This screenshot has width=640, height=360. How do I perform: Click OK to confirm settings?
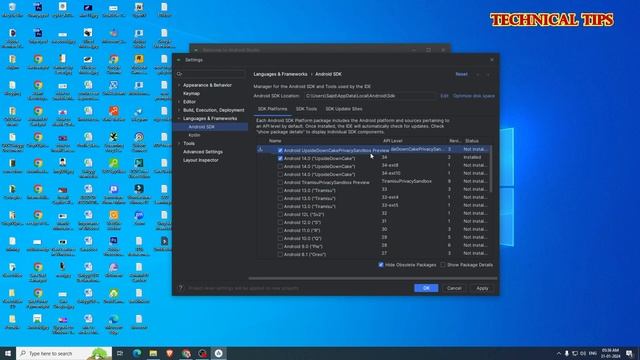click(426, 288)
